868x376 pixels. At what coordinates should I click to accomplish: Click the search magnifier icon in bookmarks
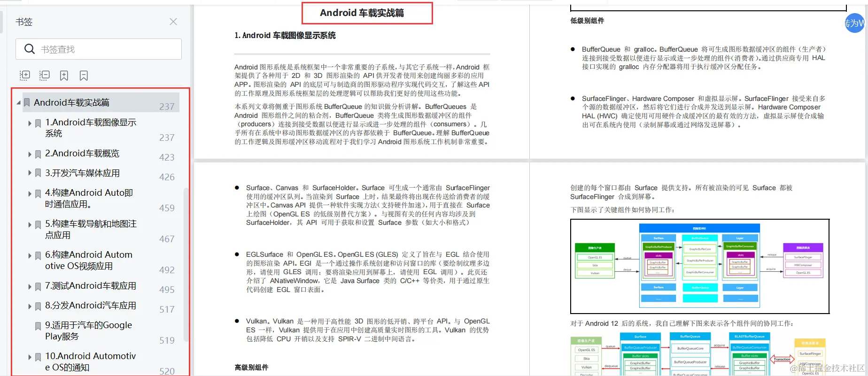[30, 49]
